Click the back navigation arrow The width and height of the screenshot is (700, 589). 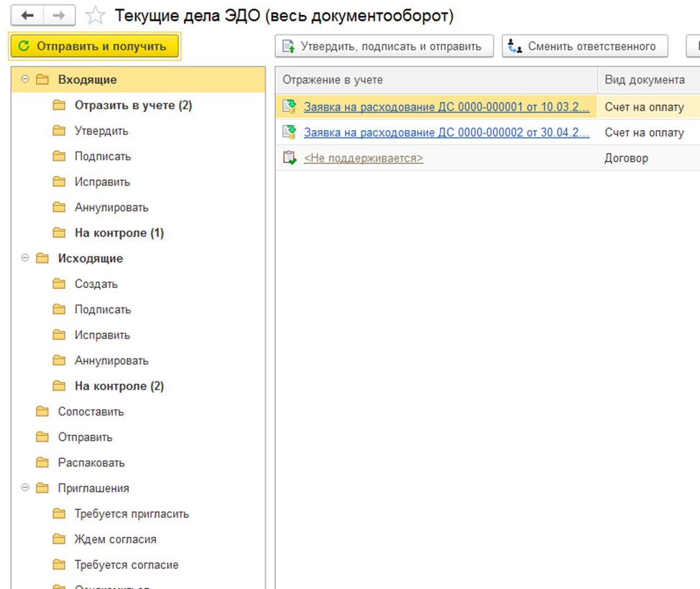tap(27, 15)
